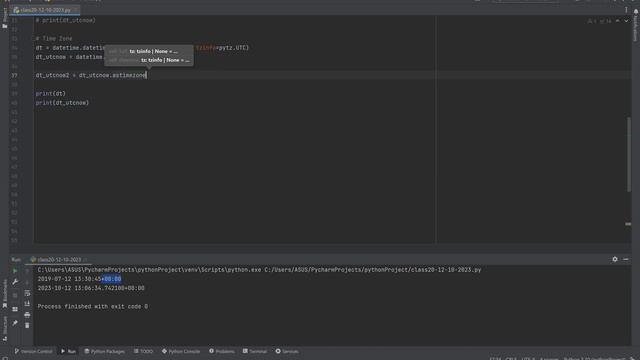Click tzinfo=pytz.UTC argument in code
Image resolution: width=640 pixels, height=360 pixels.
[x=221, y=48]
